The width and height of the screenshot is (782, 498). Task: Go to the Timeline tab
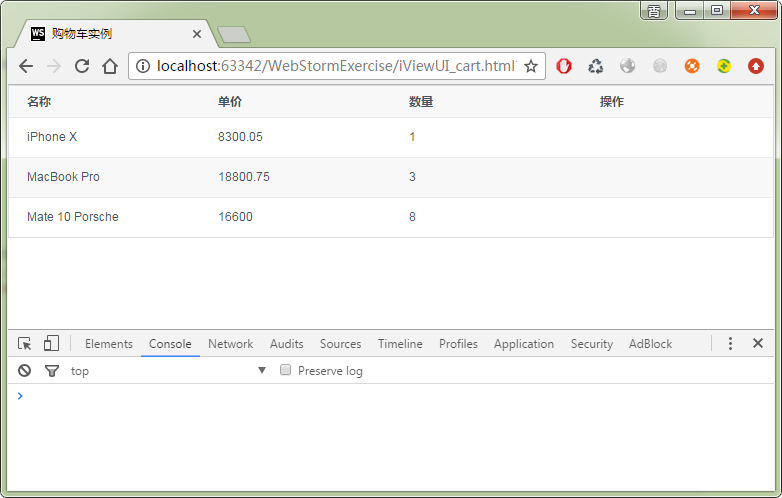click(400, 344)
